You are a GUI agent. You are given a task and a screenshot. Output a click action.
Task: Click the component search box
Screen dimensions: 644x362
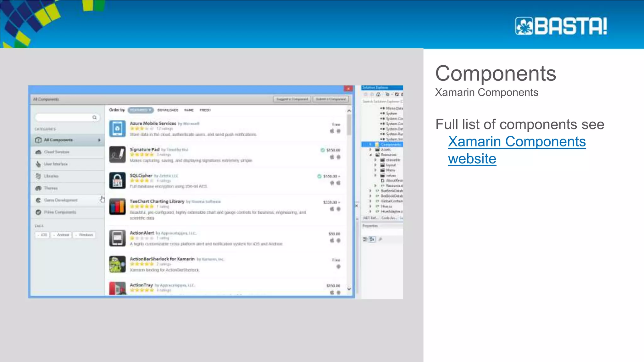point(67,117)
